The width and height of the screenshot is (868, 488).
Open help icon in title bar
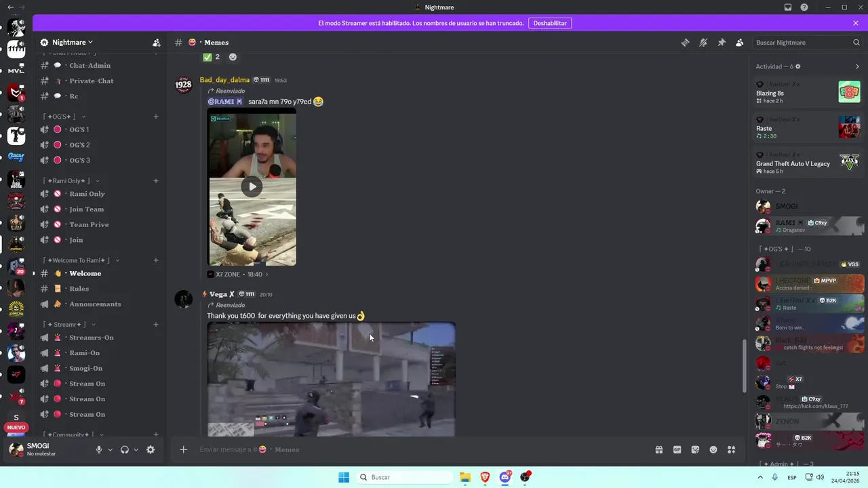point(804,7)
